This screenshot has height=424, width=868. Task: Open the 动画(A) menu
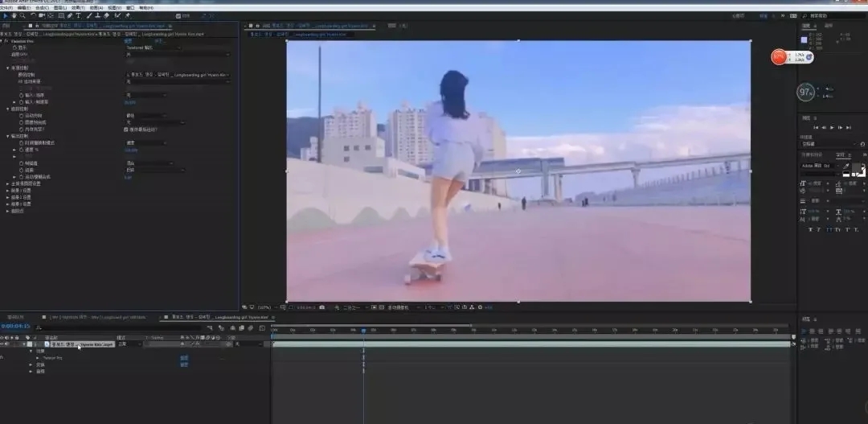pos(96,8)
